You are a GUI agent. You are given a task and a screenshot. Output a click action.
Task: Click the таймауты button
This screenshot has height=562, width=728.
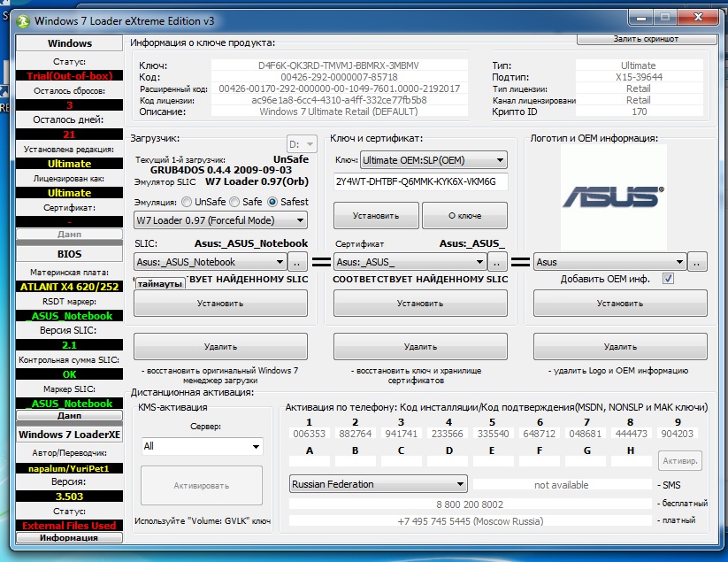click(x=160, y=284)
